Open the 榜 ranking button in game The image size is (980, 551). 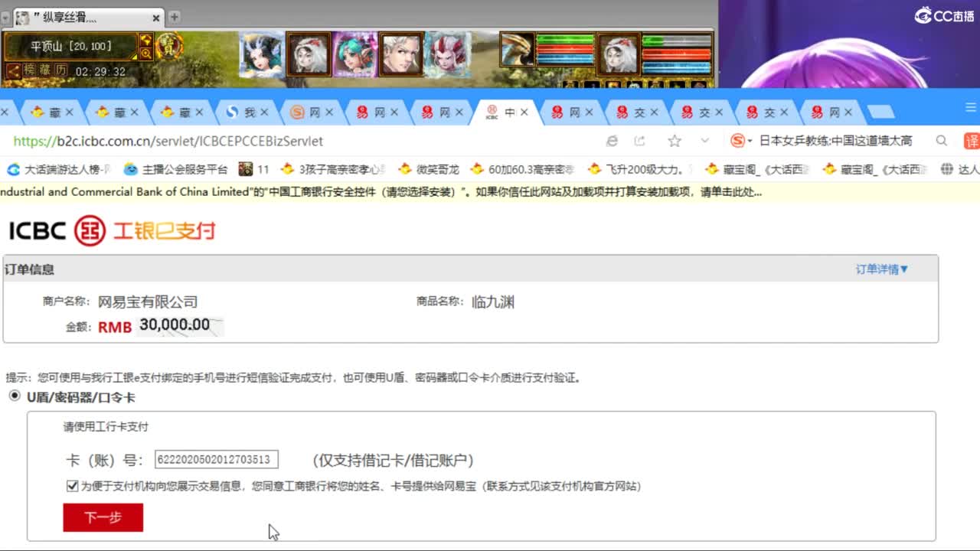coord(29,71)
